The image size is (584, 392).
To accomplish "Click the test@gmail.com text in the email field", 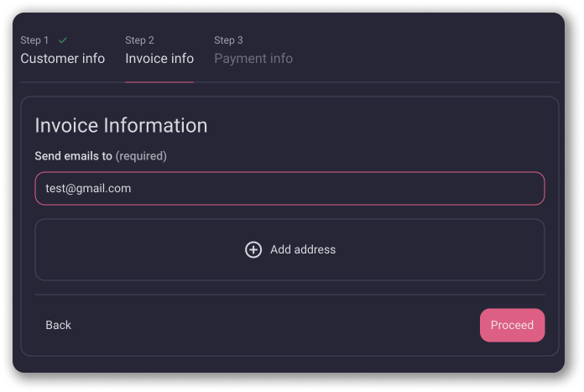I will click(88, 189).
